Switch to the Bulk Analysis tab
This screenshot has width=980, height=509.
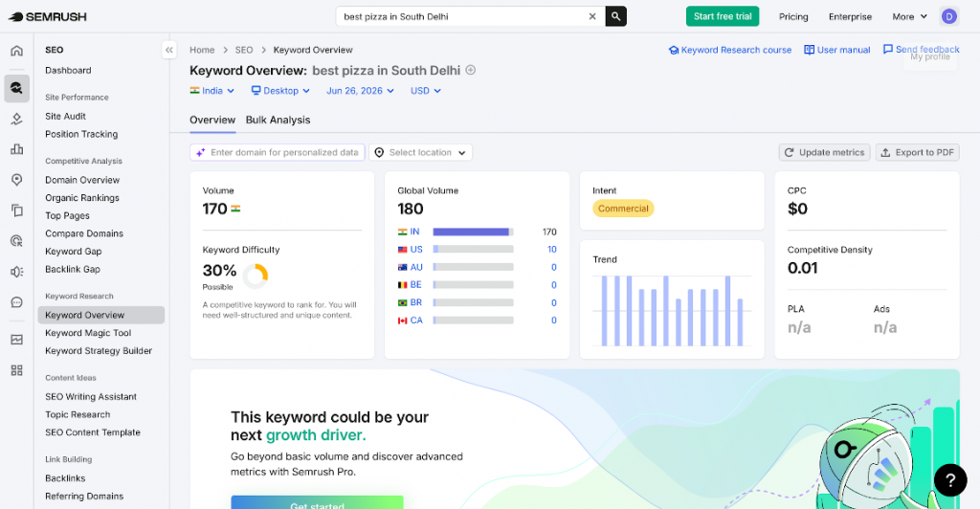(278, 120)
